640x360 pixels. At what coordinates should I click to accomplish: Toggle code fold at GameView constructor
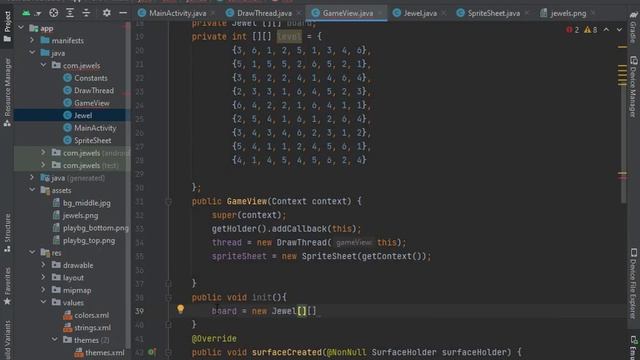pyautogui.click(x=168, y=201)
